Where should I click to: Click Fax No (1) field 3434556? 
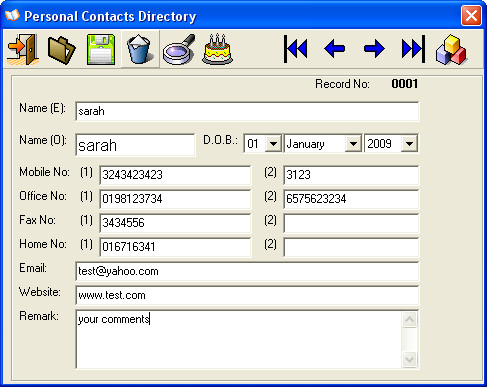click(x=175, y=223)
